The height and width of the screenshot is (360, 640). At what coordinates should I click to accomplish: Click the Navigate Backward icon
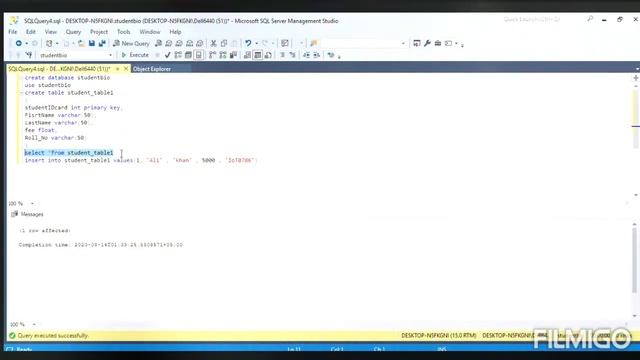click(x=18, y=43)
